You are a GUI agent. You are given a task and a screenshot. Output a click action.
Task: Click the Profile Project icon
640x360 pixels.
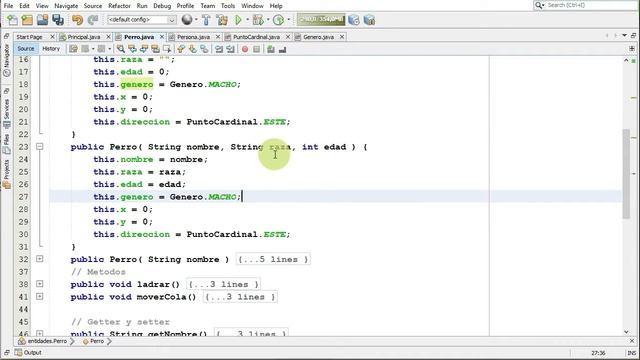click(x=278, y=20)
